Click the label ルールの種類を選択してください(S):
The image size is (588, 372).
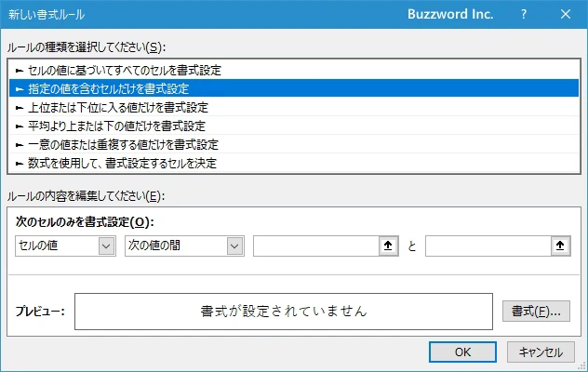87,47
